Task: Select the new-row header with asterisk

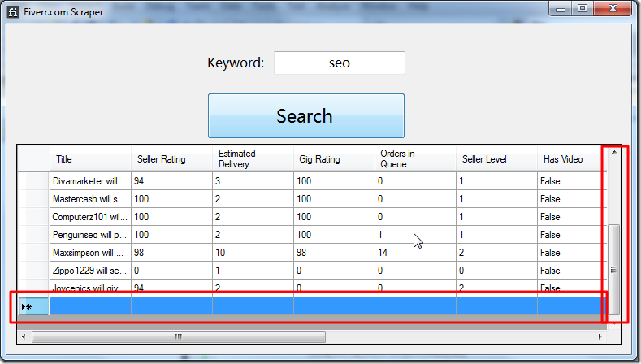Action: coord(33,306)
